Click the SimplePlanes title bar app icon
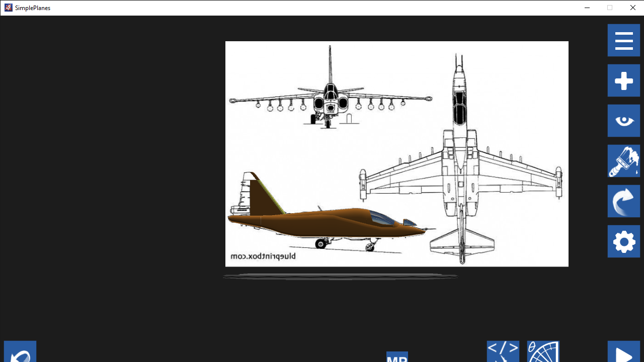The width and height of the screenshot is (644, 362). tap(8, 8)
